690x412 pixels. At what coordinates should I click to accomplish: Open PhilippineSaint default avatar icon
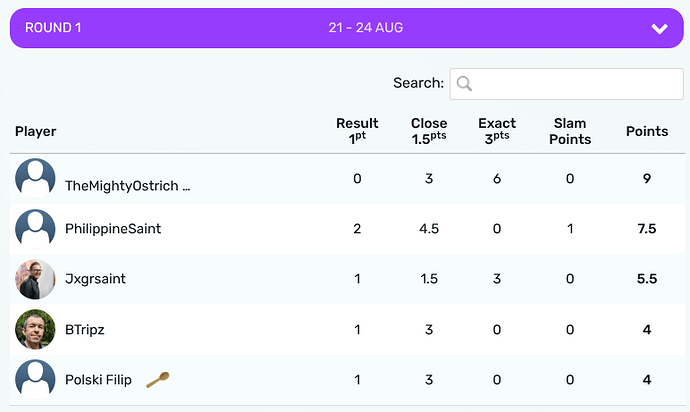(35, 228)
